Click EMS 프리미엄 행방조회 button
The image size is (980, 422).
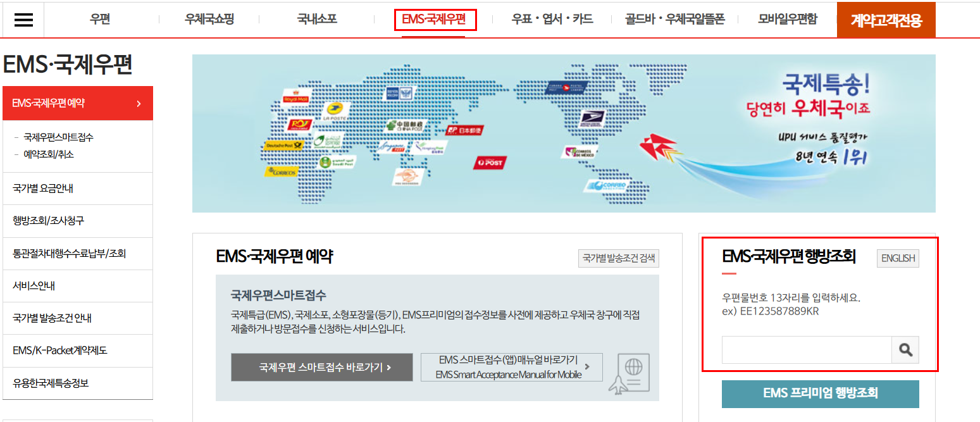[821, 394]
